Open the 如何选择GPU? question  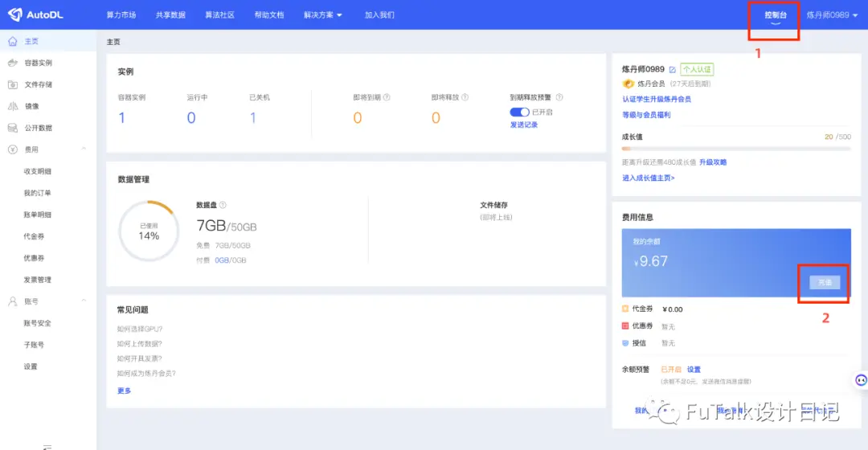pyautogui.click(x=140, y=329)
